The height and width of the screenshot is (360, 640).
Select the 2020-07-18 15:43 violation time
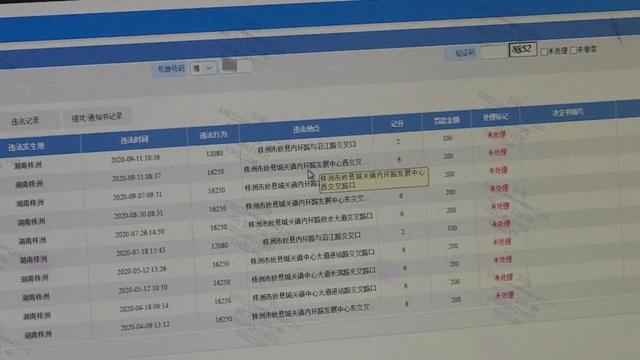[x=141, y=252]
